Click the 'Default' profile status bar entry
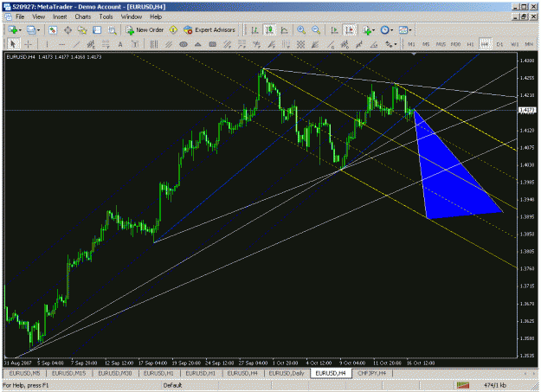 pyautogui.click(x=172, y=385)
